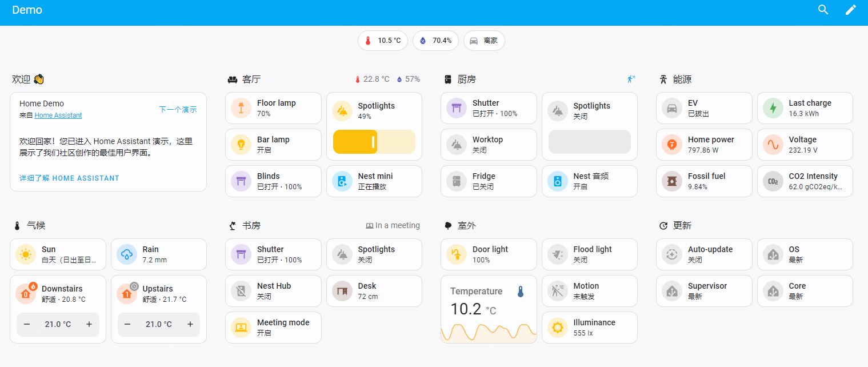
Task: Decrease Upstairs target temperature with minus
Action: (x=127, y=324)
